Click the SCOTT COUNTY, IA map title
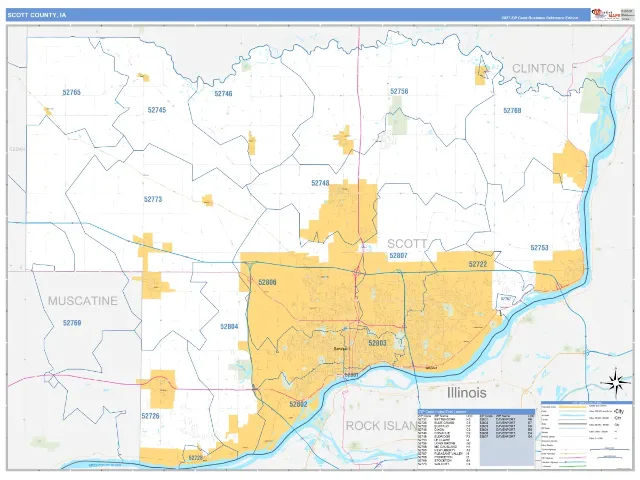Image resolution: width=640 pixels, height=480 pixels. point(37,15)
